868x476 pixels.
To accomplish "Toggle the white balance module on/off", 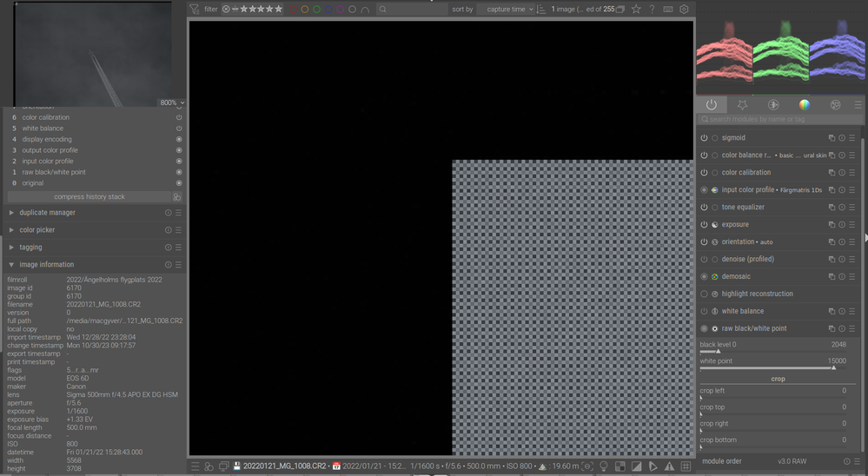I will (x=704, y=312).
